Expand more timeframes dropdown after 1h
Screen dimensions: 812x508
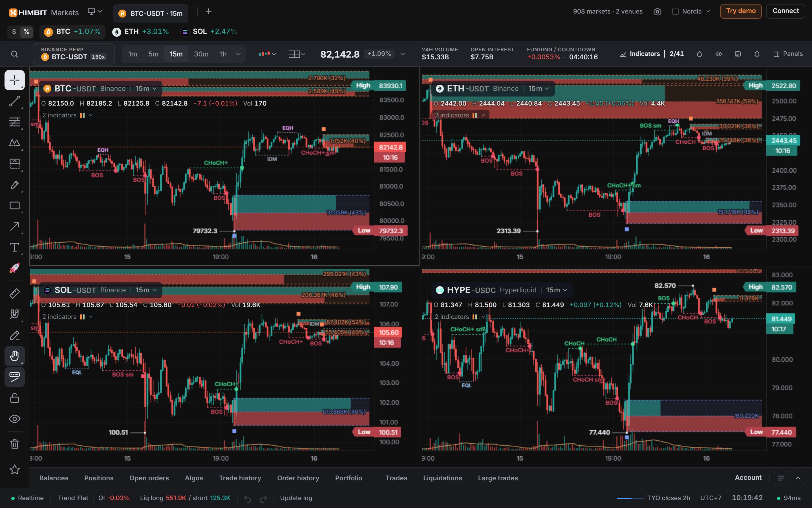[x=238, y=54]
